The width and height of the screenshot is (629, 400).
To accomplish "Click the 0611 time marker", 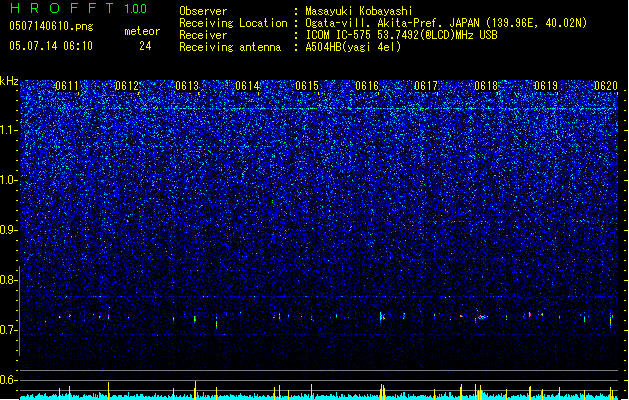I will pyautogui.click(x=67, y=86).
